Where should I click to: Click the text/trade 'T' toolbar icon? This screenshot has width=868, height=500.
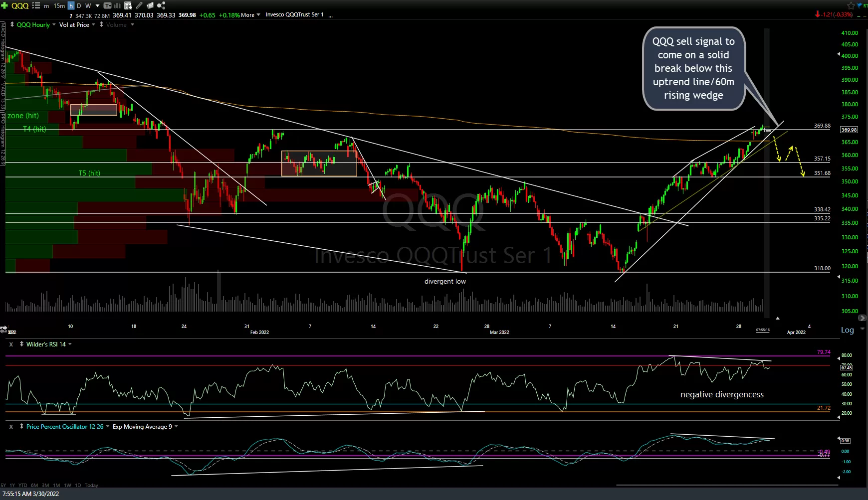pos(107,6)
